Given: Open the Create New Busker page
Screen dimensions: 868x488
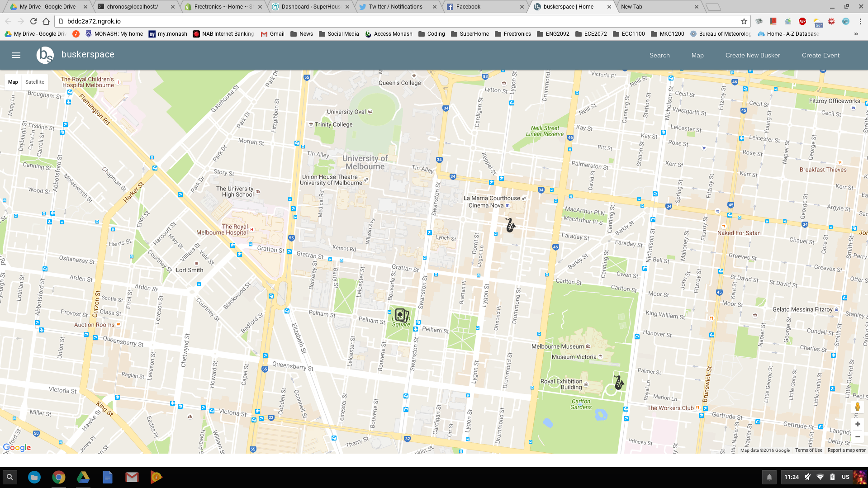Looking at the screenshot, I should [x=753, y=55].
